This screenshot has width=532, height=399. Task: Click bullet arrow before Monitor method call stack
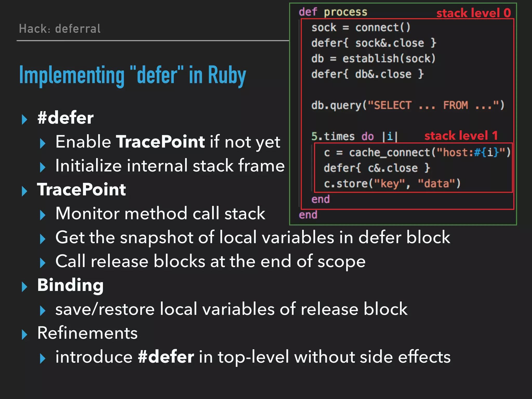point(43,215)
